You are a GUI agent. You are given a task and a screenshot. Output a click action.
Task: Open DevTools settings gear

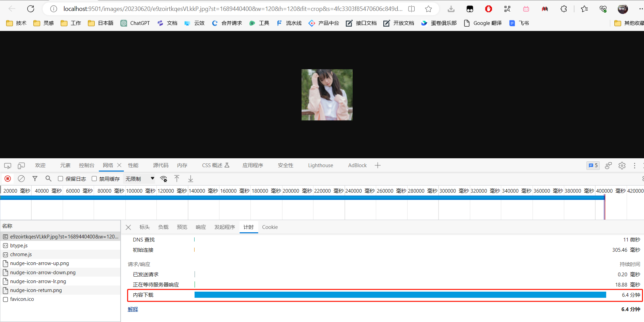tap(622, 165)
